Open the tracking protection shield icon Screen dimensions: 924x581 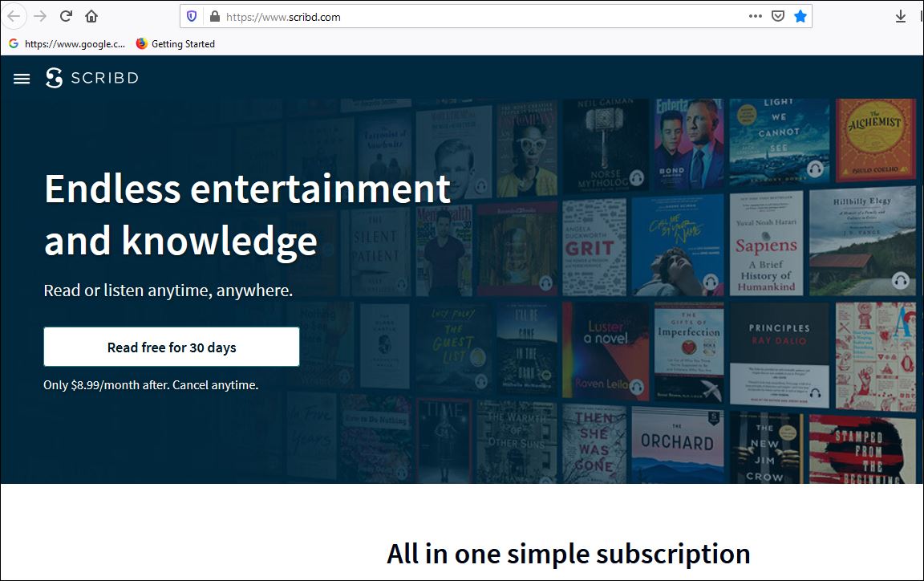click(192, 16)
